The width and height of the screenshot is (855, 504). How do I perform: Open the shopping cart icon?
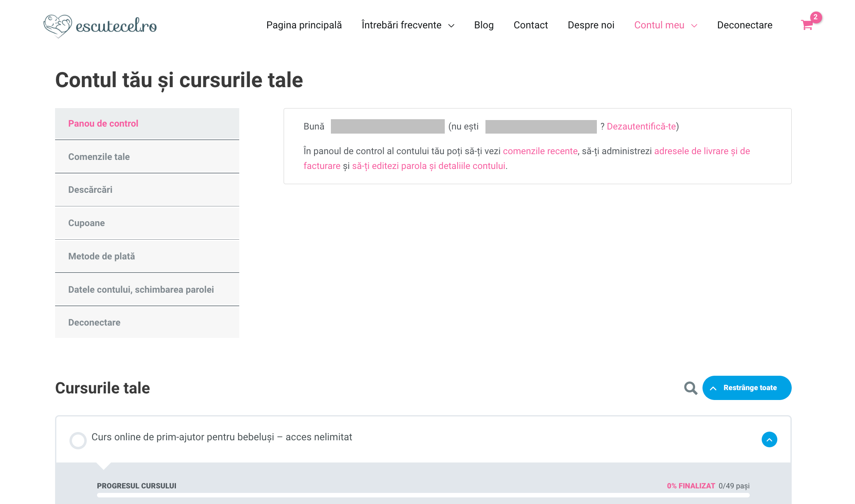[x=807, y=25]
